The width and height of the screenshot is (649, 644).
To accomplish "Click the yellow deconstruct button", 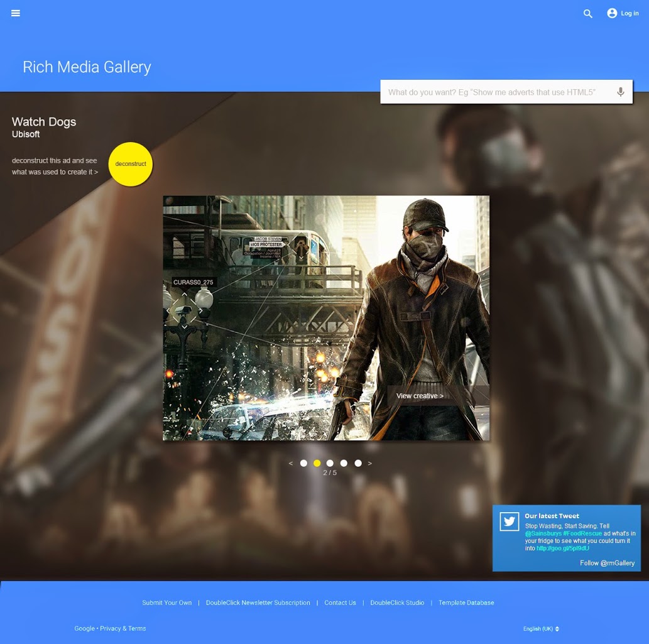I will 131,164.
